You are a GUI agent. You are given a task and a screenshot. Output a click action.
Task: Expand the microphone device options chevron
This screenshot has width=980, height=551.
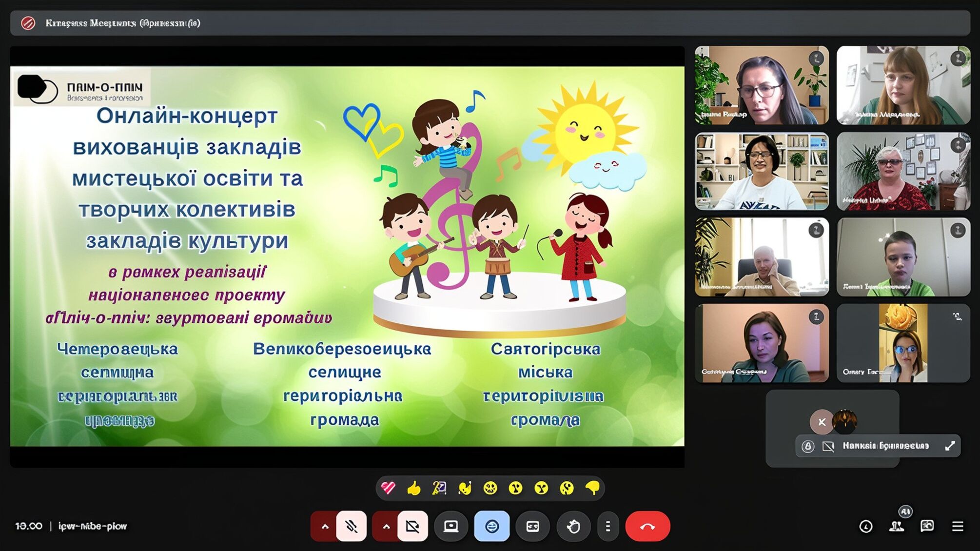point(324,526)
